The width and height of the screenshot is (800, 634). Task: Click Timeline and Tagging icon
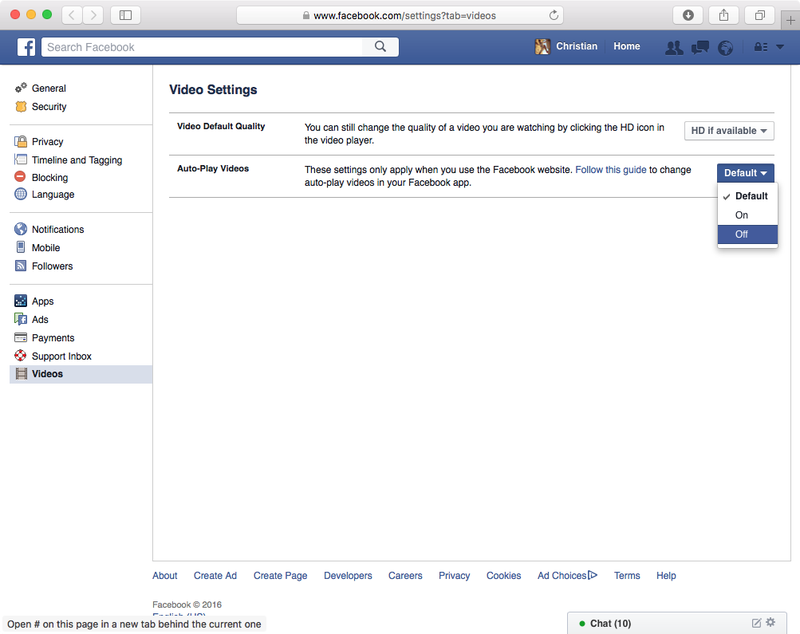click(x=20, y=159)
